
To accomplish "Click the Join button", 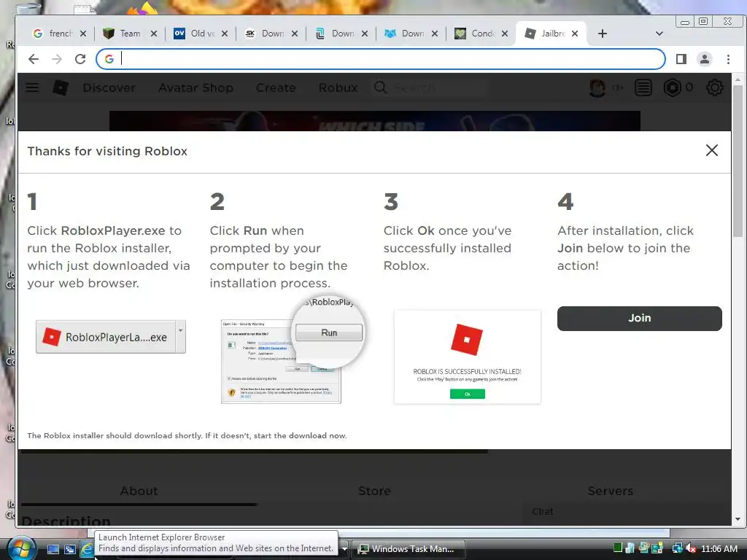I will (x=639, y=318).
